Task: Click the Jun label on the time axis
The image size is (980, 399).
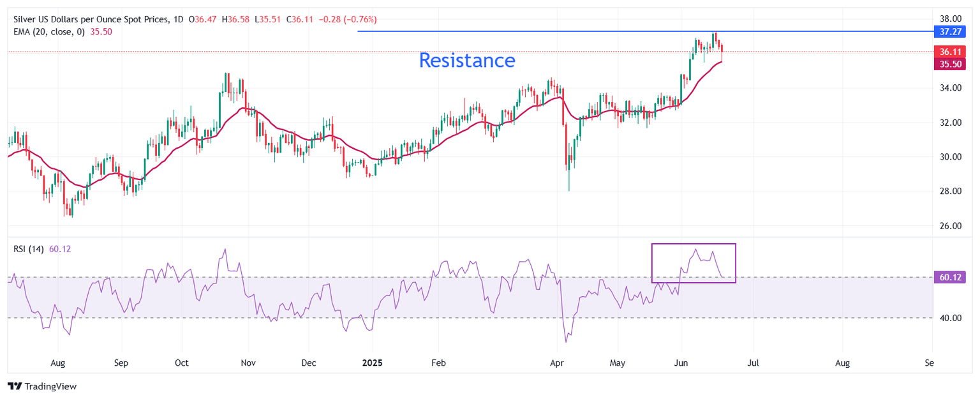Action: pos(681,363)
